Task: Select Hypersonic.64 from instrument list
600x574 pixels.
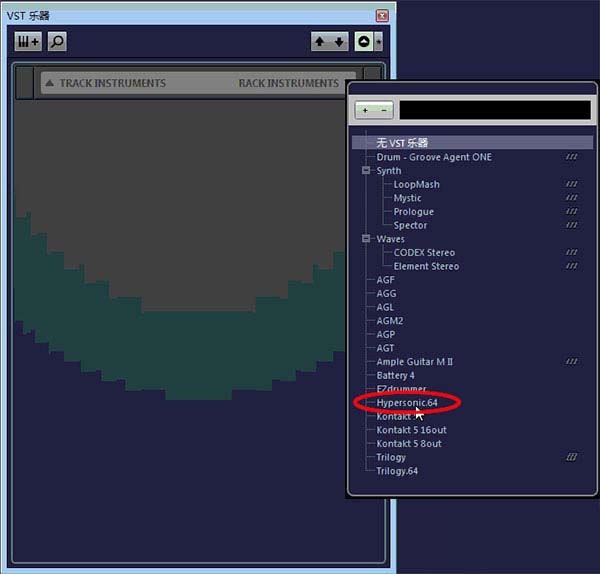Action: 407,402
